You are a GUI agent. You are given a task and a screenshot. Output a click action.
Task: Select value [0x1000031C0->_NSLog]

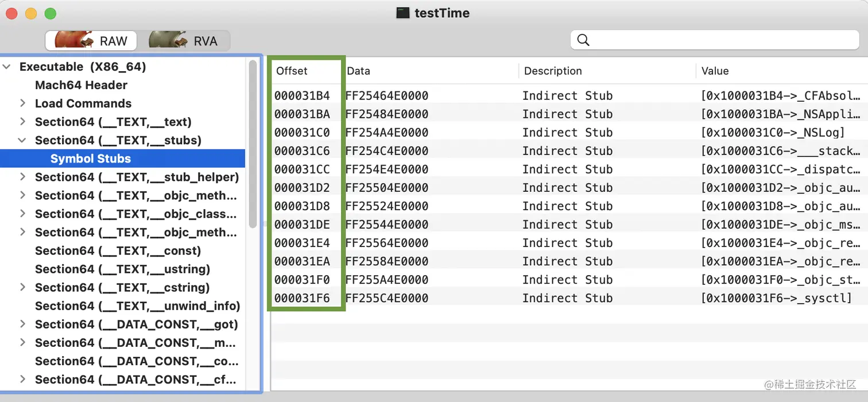(773, 132)
